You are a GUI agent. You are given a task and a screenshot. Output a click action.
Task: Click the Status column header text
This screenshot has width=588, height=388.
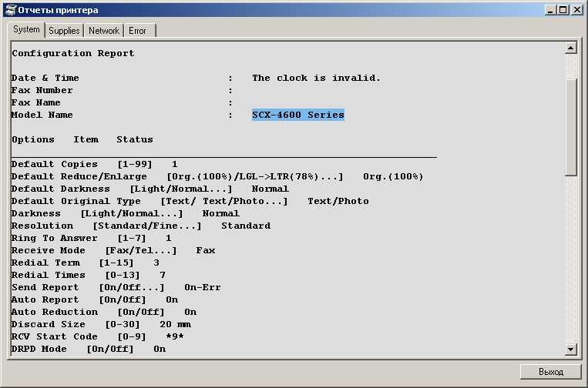pos(135,139)
